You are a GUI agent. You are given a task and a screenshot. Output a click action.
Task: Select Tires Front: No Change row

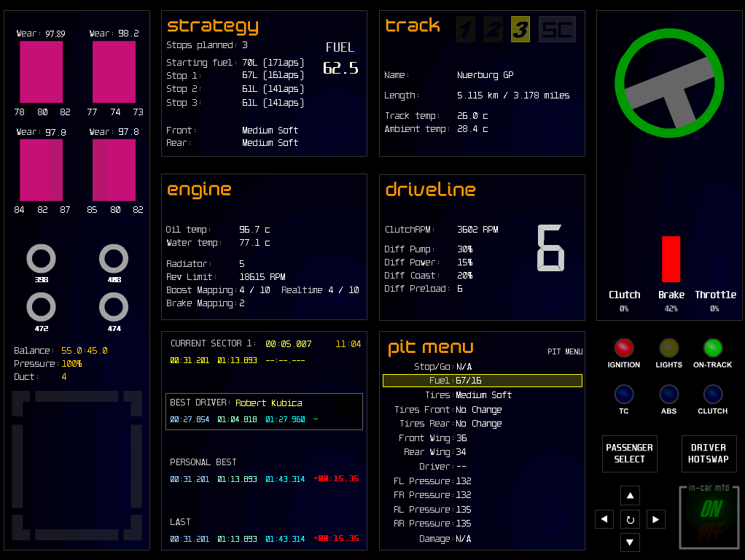[448, 410]
